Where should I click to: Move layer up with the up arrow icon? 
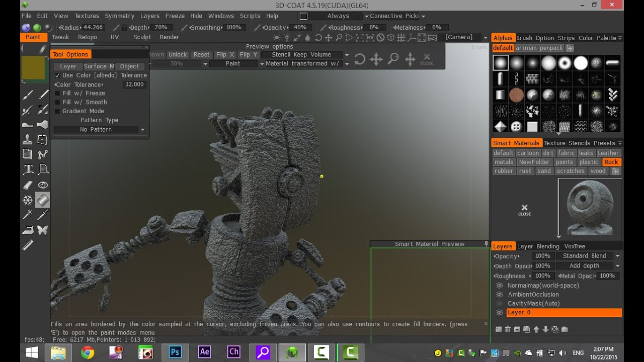536,329
